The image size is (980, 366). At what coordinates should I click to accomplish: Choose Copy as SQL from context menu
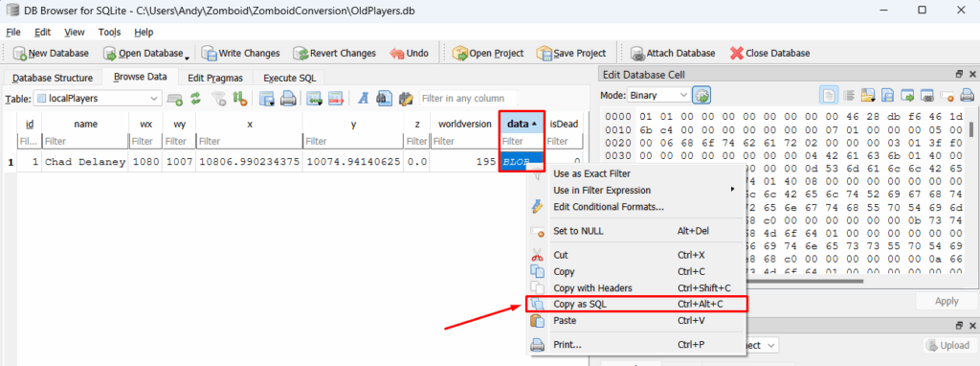636,304
